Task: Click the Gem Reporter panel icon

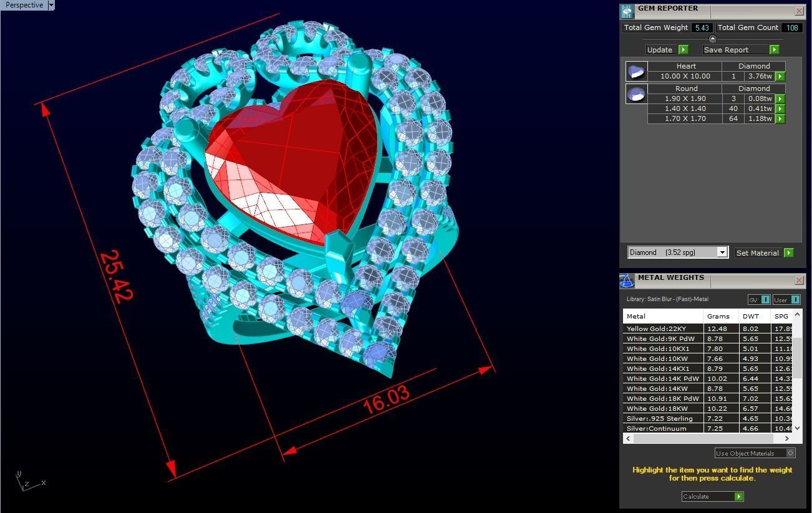Action: pos(627,11)
